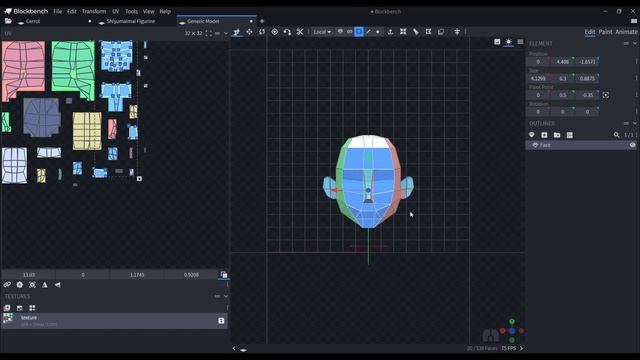Image resolution: width=640 pixels, height=360 pixels.
Task: Add a cube in the Outliner
Action: point(544,135)
